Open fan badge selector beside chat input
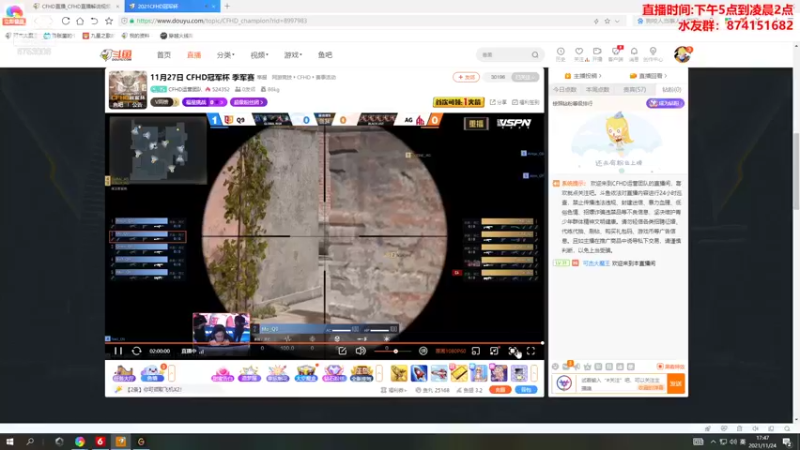The image size is (800, 450). click(x=564, y=383)
